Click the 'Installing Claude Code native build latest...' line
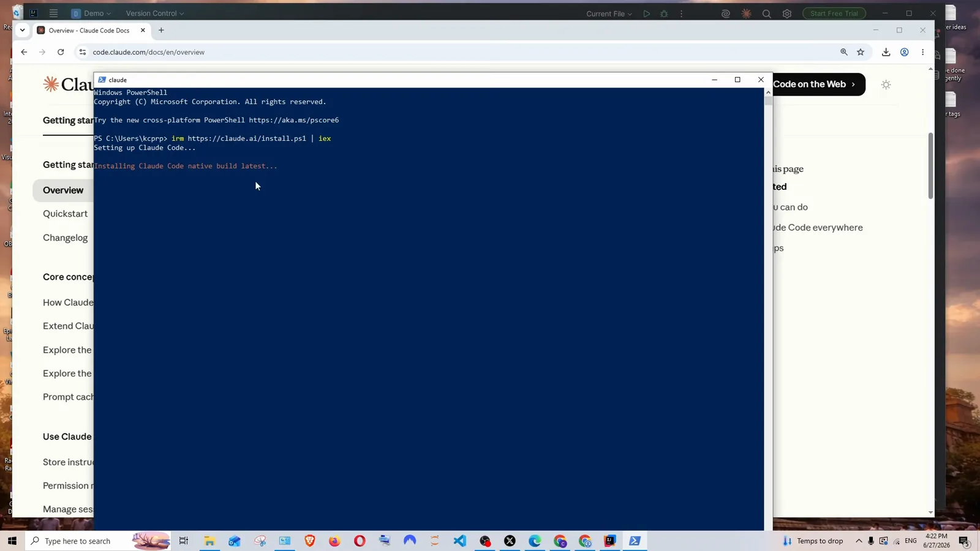Image resolution: width=980 pixels, height=551 pixels. tap(186, 166)
